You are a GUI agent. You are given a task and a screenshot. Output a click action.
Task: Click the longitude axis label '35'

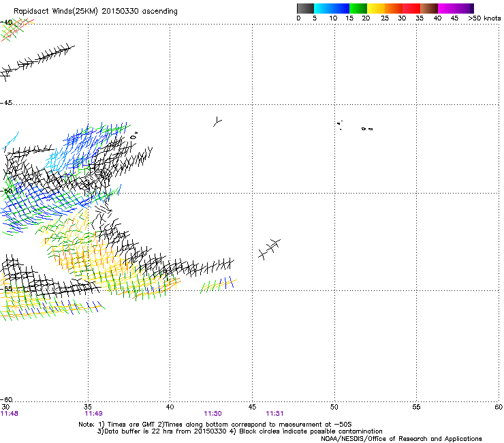88,407
